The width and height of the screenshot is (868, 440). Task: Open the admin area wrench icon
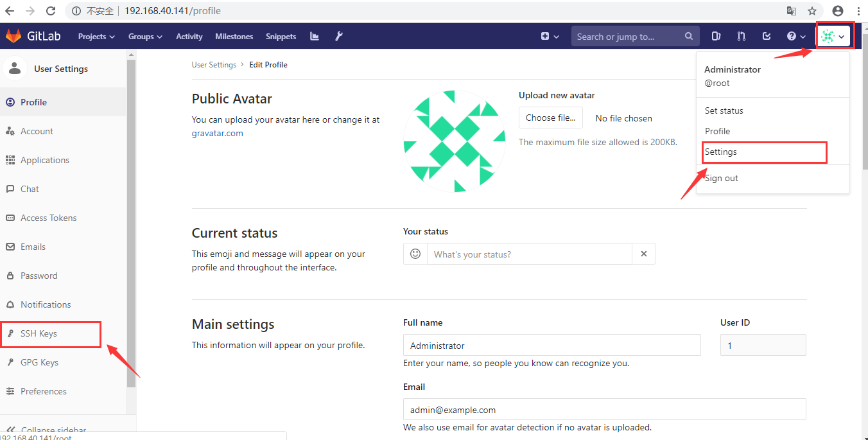[339, 37]
